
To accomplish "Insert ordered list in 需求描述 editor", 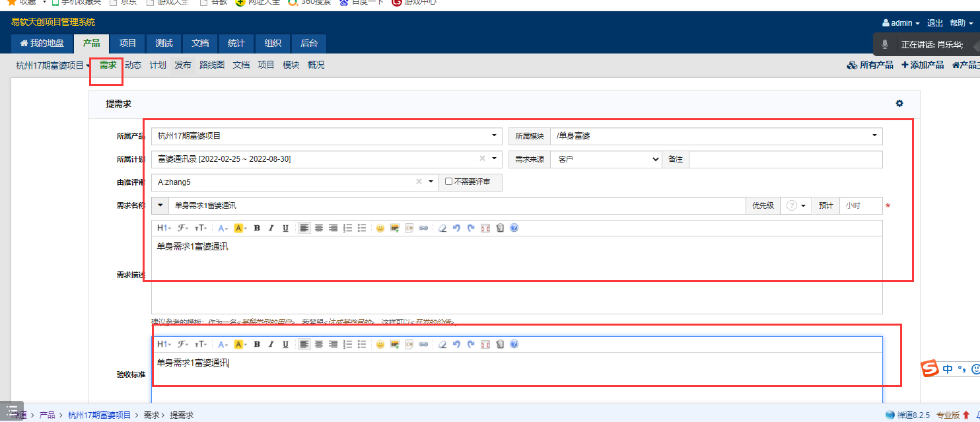I will point(348,228).
